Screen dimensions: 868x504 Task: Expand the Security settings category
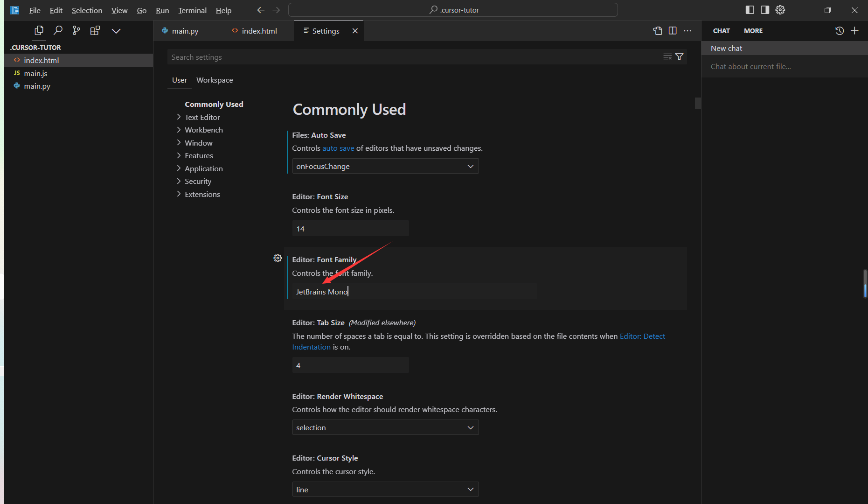[198, 181]
